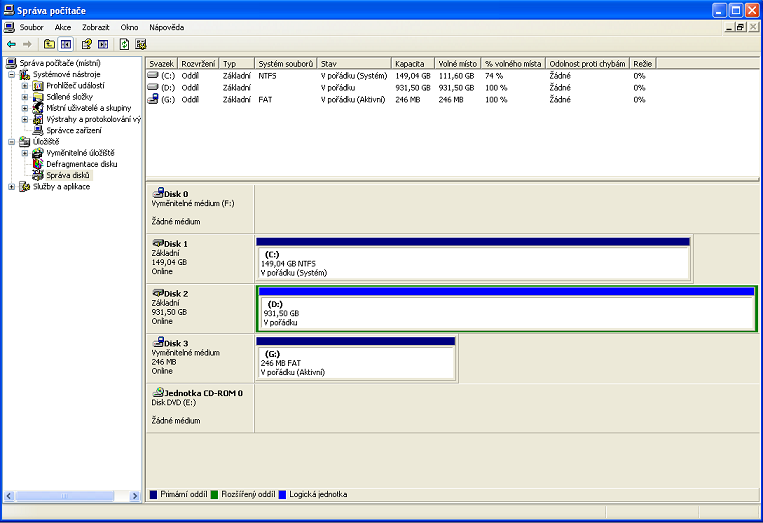Select the (C:) partition block on Disk 1
This screenshot has width=763, height=523.
click(x=472, y=263)
